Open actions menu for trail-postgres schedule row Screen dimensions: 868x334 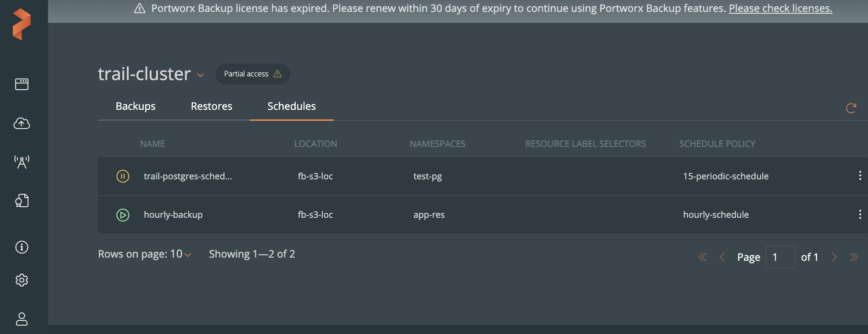pos(860,176)
